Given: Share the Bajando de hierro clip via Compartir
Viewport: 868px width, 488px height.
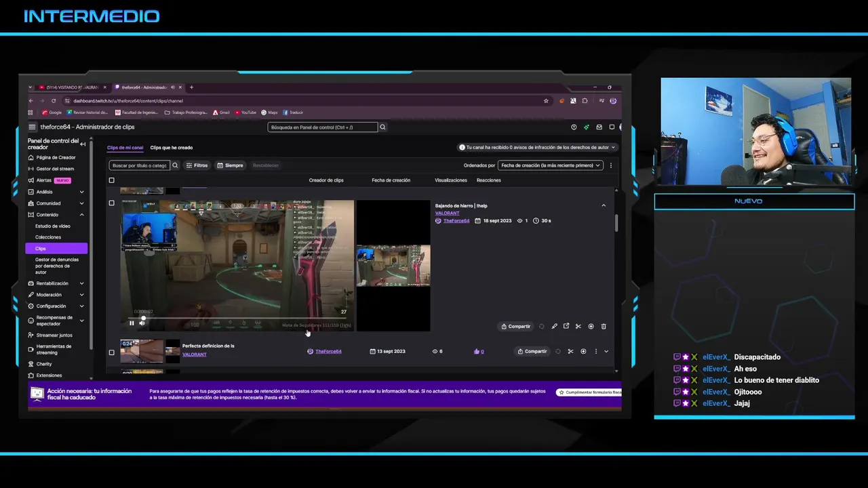Looking at the screenshot, I should pyautogui.click(x=516, y=326).
